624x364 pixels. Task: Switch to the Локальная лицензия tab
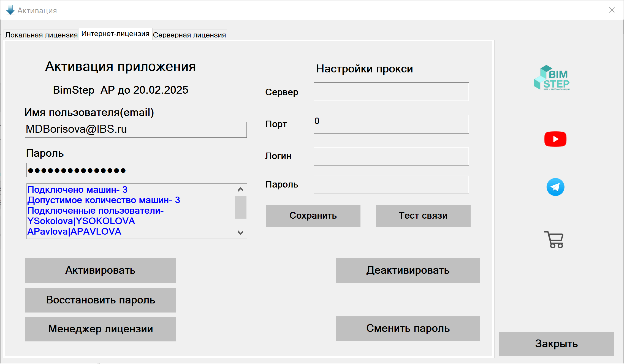(x=41, y=35)
